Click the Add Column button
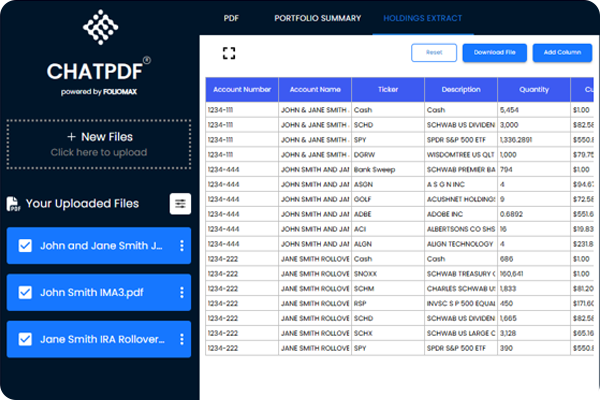Viewport: 600px width, 400px height. [x=562, y=52]
